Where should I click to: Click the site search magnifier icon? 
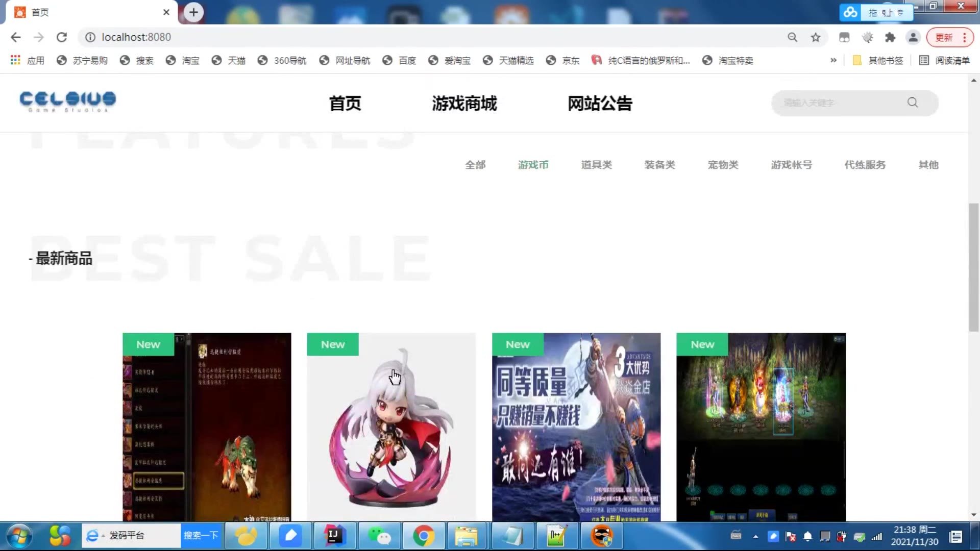point(913,103)
